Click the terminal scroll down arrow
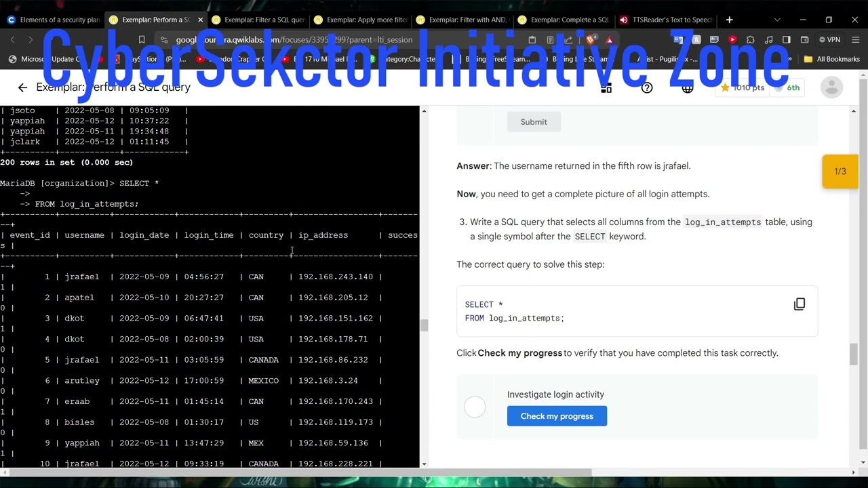The width and height of the screenshot is (868, 488). point(425,464)
